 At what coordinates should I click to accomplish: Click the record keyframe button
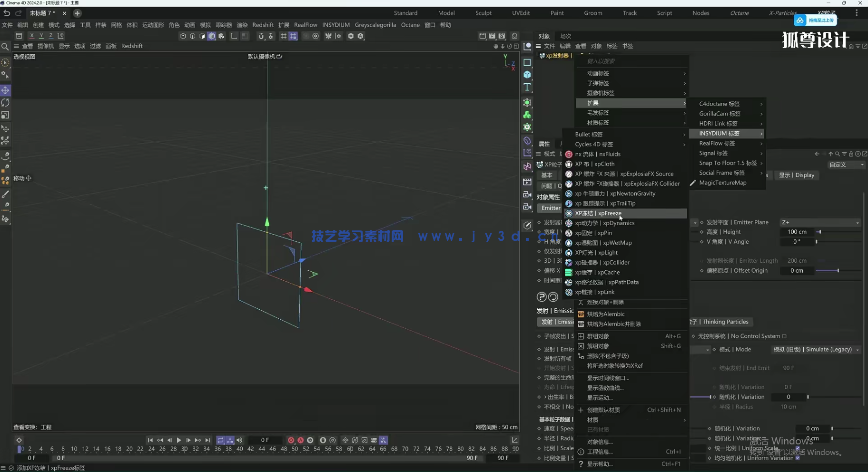pyautogui.click(x=291, y=440)
